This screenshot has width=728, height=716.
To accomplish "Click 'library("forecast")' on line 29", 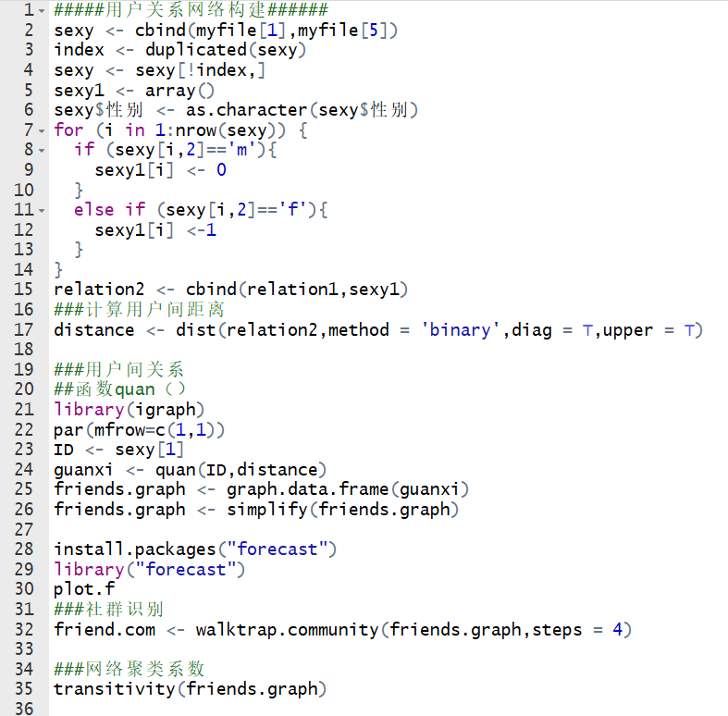I will [x=150, y=570].
